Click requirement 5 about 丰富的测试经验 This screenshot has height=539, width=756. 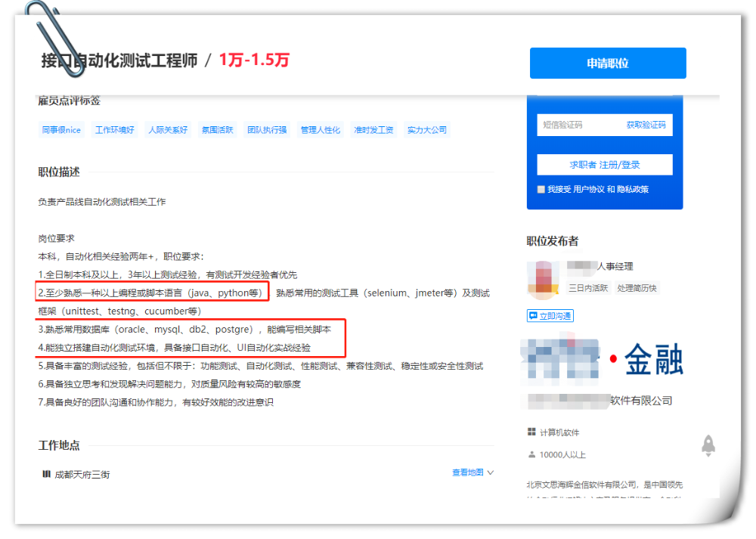point(260,366)
